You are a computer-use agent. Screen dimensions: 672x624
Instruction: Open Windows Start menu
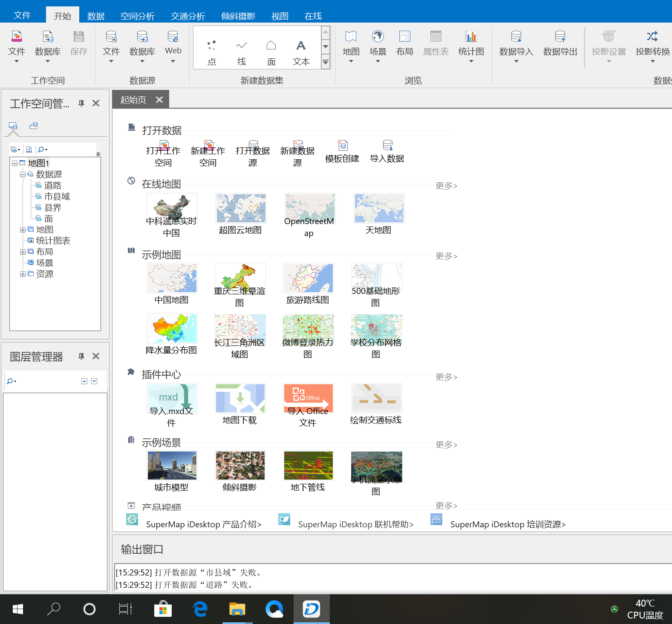[x=18, y=609]
